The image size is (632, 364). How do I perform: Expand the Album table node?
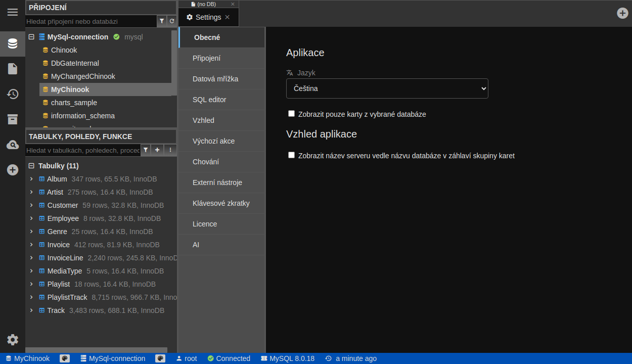[x=31, y=179]
